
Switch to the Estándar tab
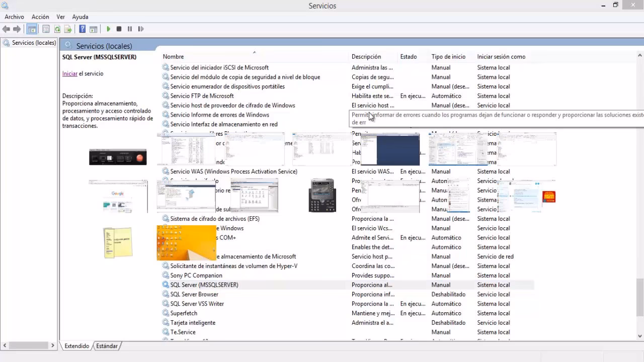107,346
